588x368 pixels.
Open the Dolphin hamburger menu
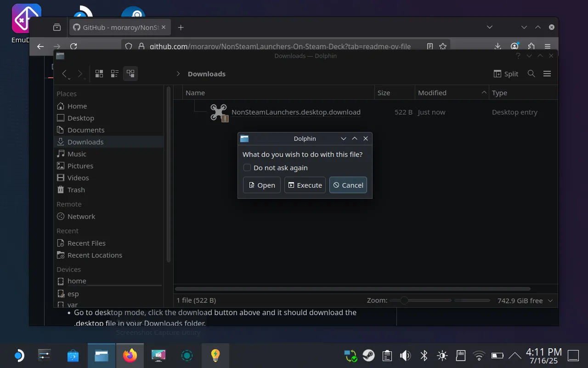pyautogui.click(x=547, y=74)
